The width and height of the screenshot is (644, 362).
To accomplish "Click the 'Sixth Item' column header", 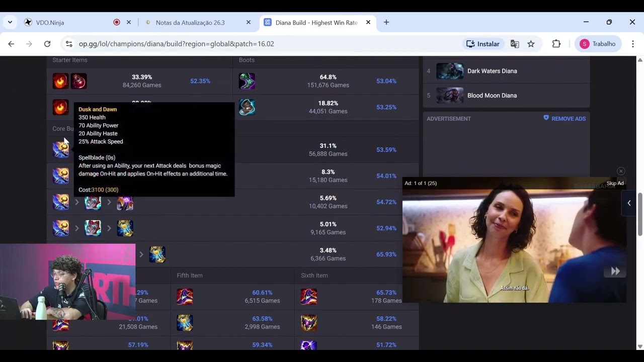I will pos(314,276).
